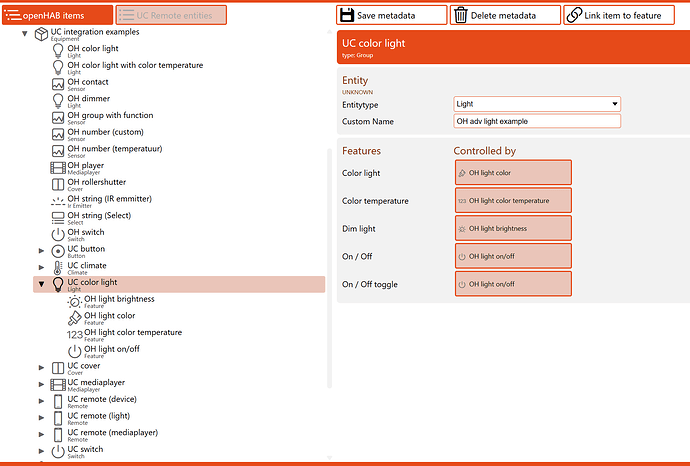The height and width of the screenshot is (466, 690).
Task: Click the Color temperature feature label
Action: click(375, 201)
